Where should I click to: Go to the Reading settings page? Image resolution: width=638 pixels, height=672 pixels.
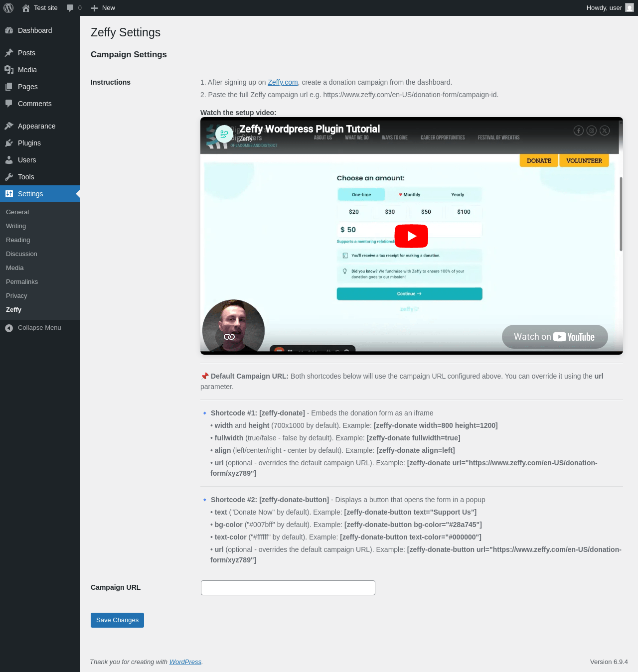(18, 240)
